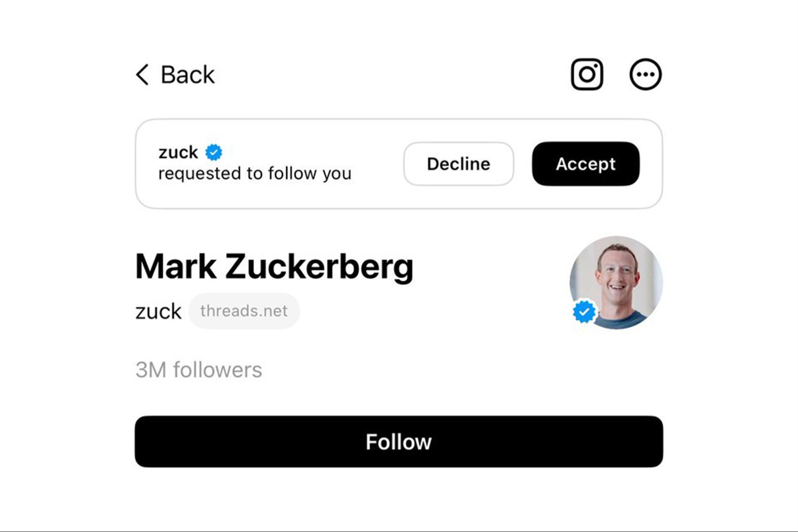
Task: Tap the requested to follow you text
Action: coord(255,174)
